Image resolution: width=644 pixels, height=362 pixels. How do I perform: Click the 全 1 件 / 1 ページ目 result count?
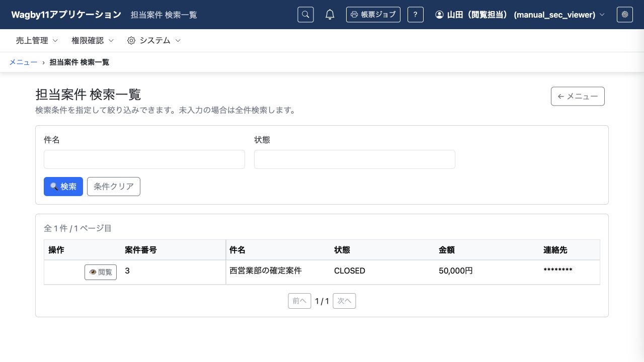coord(77,228)
